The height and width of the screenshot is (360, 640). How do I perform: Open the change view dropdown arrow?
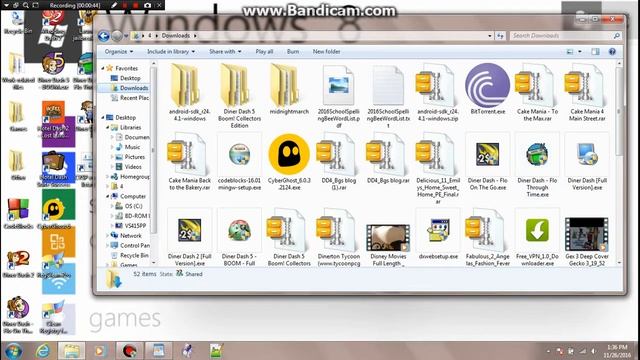[580, 52]
